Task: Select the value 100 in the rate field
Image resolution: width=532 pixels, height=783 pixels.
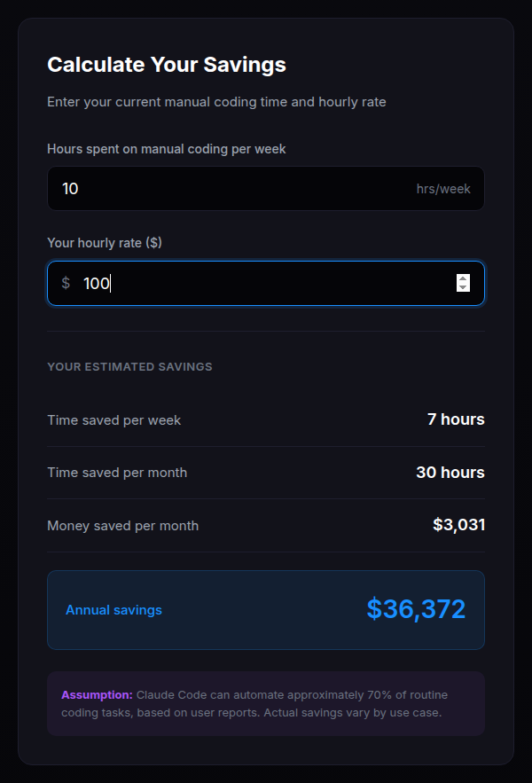Action: 99,283
